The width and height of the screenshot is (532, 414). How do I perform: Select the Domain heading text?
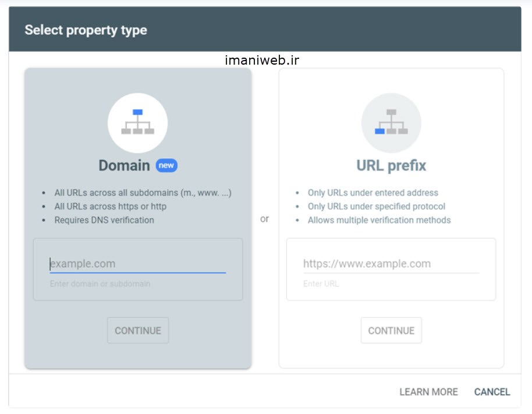(x=124, y=165)
